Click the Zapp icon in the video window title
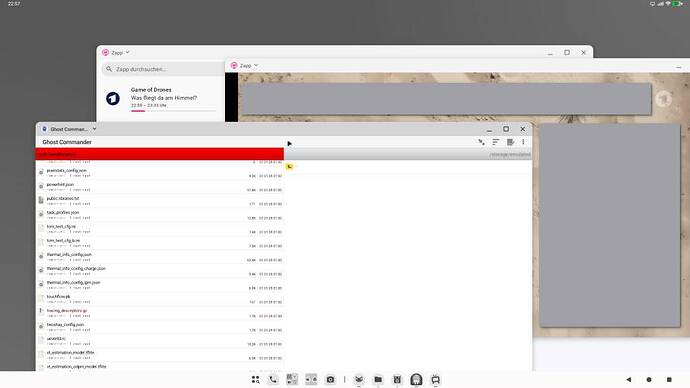Viewport: 690px width, 388px height. [x=234, y=66]
